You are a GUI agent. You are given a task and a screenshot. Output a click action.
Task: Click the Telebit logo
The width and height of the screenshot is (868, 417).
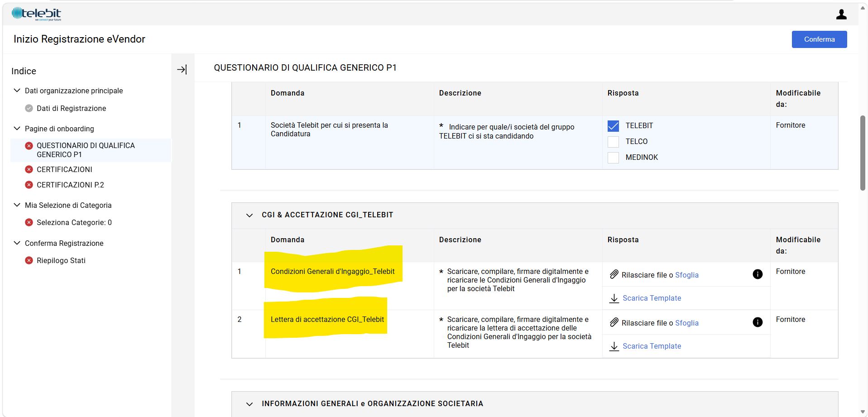[36, 14]
